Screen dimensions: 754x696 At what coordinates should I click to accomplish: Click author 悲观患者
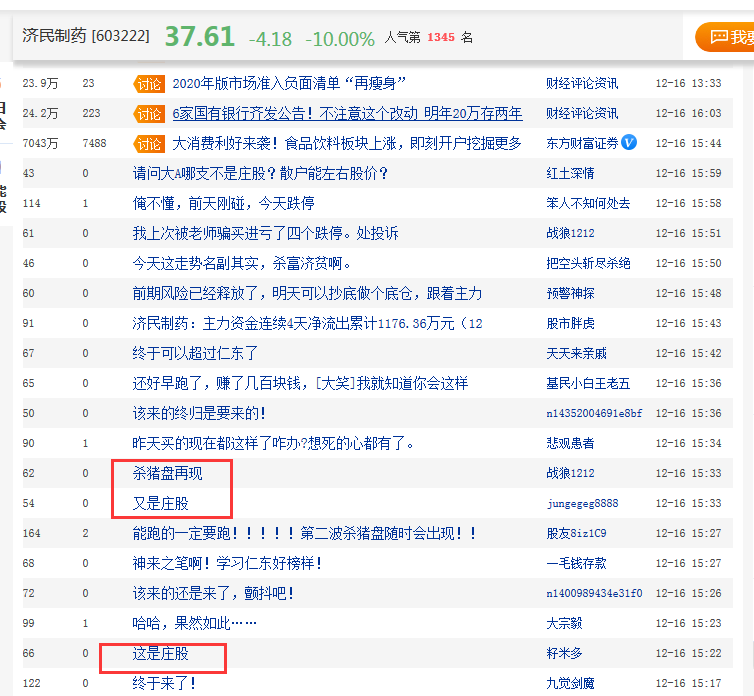click(x=570, y=443)
